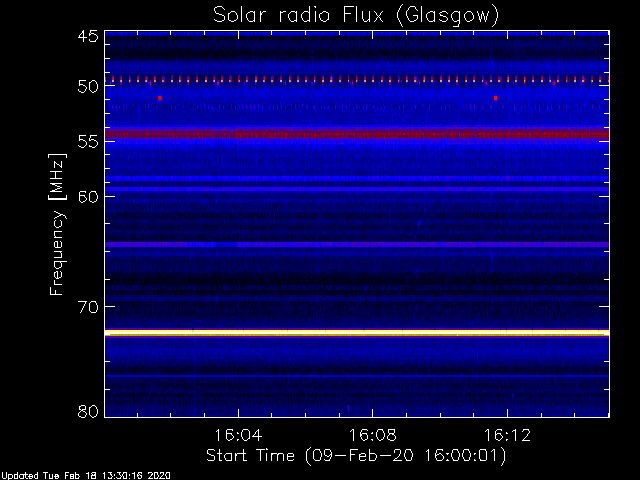The image size is (640, 480).
Task: Click the 60 MHz axis tick label
Action: (88, 196)
